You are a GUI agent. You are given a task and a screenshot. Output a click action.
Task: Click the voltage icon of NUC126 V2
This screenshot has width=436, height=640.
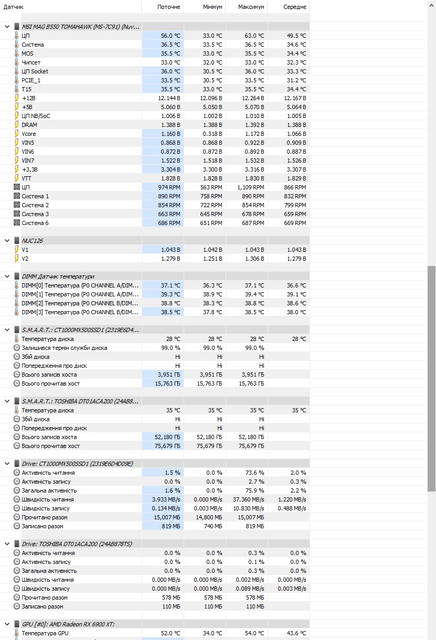pos(17,258)
